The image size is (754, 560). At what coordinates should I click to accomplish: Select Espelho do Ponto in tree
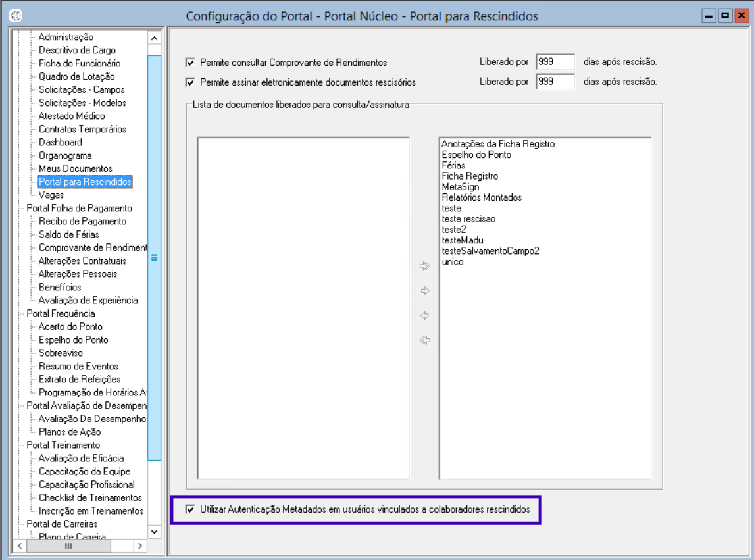(73, 340)
